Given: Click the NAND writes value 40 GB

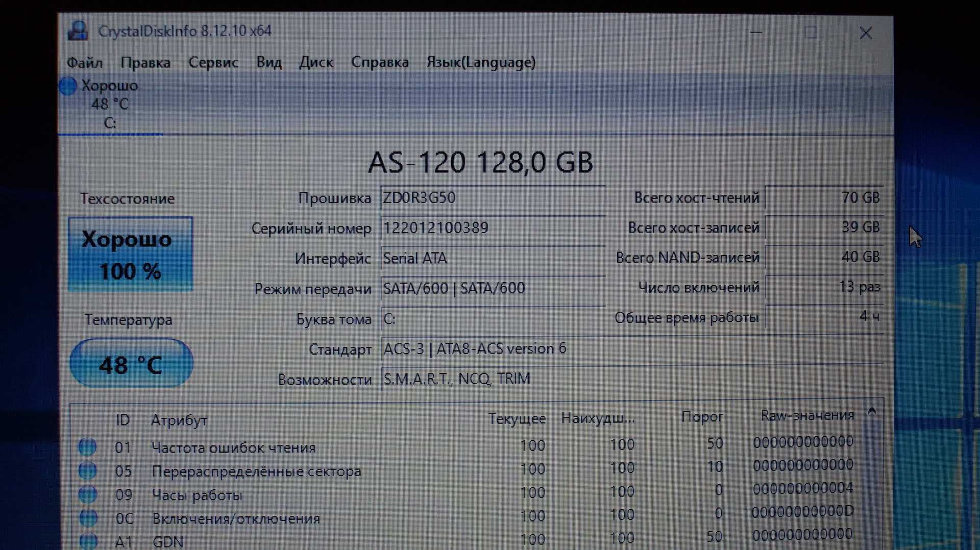Looking at the screenshot, I should (x=824, y=257).
